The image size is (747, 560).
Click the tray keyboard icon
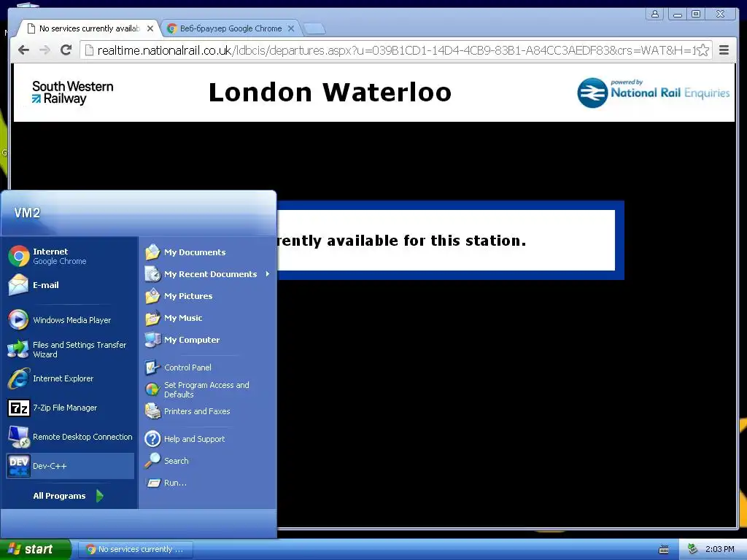tap(664, 550)
